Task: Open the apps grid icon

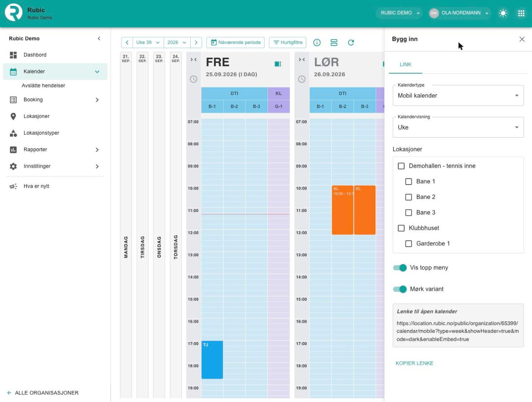Action: [x=521, y=13]
